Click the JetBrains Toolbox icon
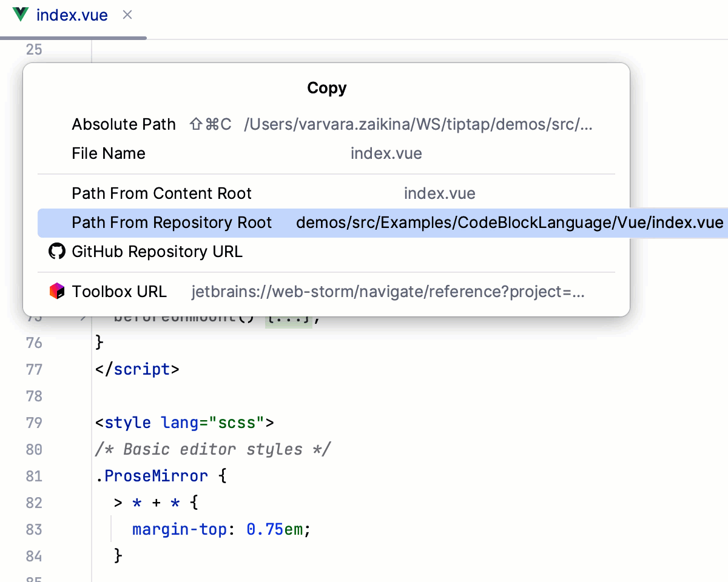Screen dimensions: 728x582 point(56,292)
